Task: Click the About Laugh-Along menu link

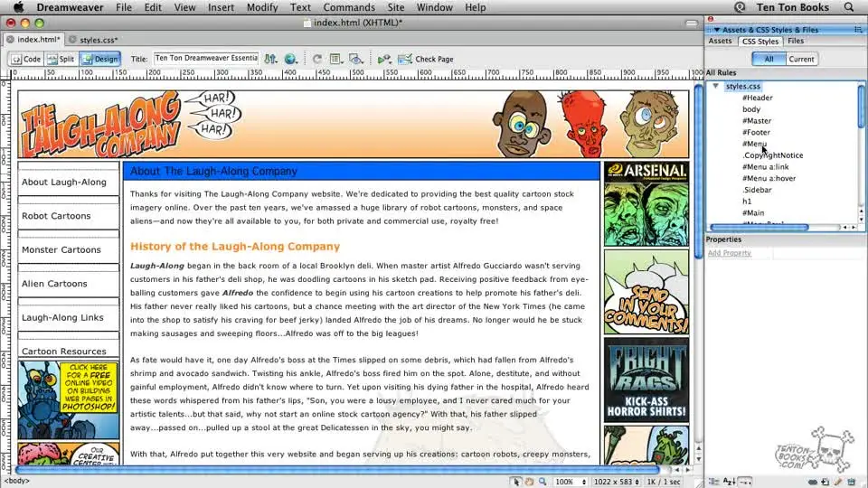Action: [64, 182]
